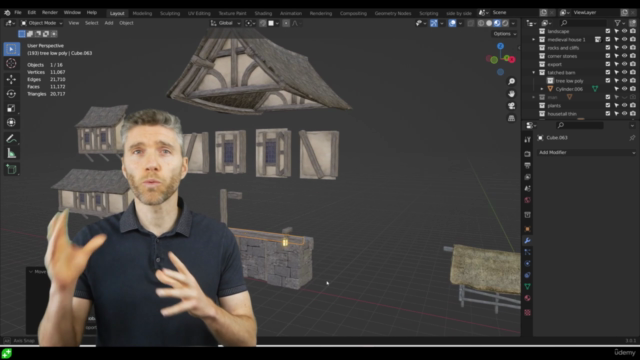Uncheck the medieval house 1 collection checkbox

tap(608, 39)
